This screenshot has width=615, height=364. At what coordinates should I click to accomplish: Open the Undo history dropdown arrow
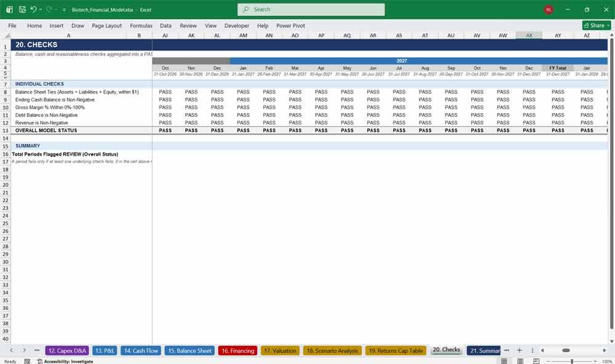tap(41, 9)
